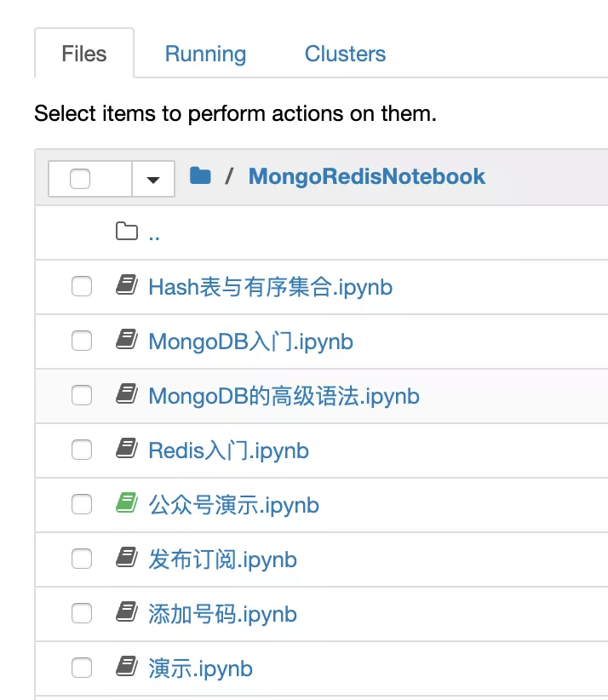Click notebook icon beside Redis入门.ipynb

[x=127, y=449]
